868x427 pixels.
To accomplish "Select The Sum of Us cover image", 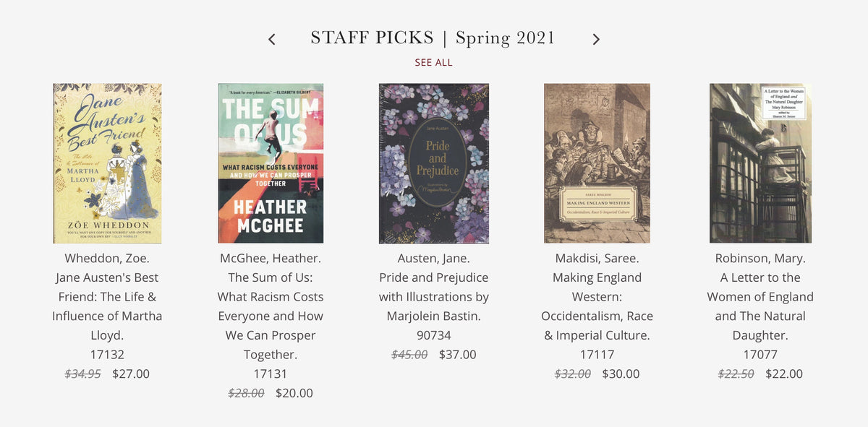I will pyautogui.click(x=271, y=163).
